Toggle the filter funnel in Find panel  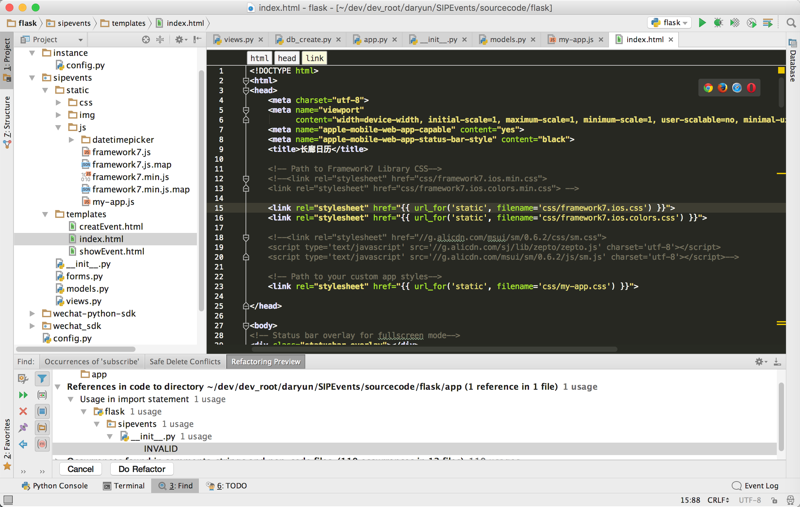pos(42,379)
